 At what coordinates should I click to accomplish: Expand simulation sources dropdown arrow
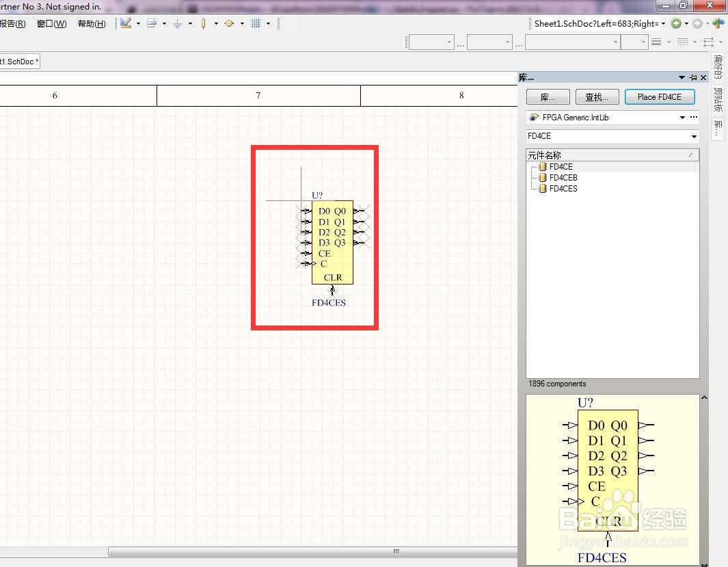click(x=243, y=24)
